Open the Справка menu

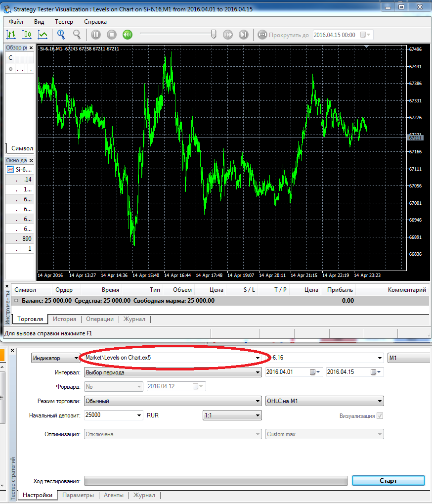pyautogui.click(x=95, y=22)
